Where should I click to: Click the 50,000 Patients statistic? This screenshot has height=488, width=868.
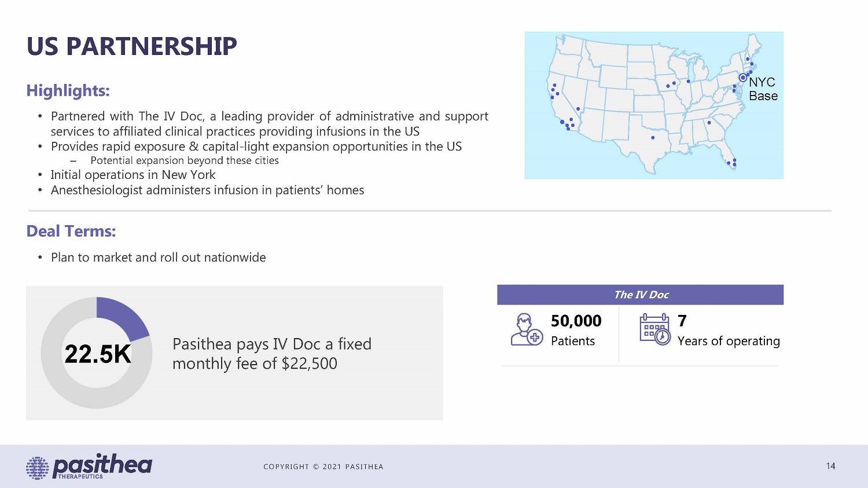tap(576, 331)
